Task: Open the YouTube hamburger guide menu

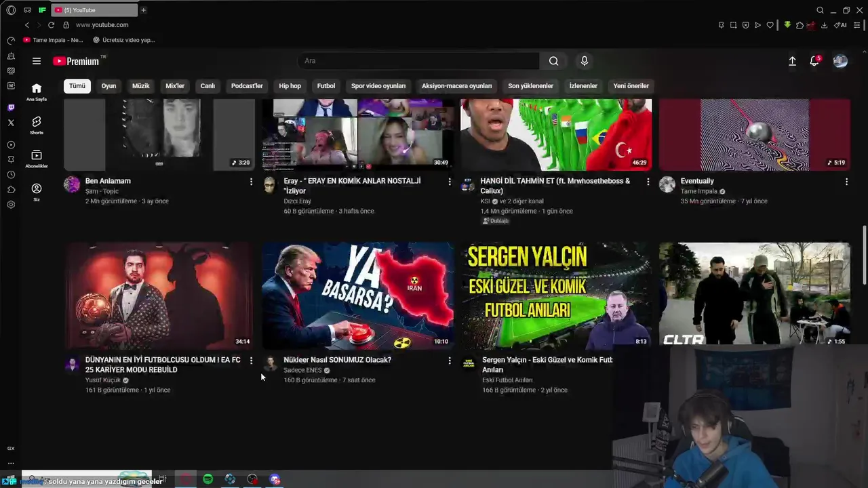Action: (37, 61)
